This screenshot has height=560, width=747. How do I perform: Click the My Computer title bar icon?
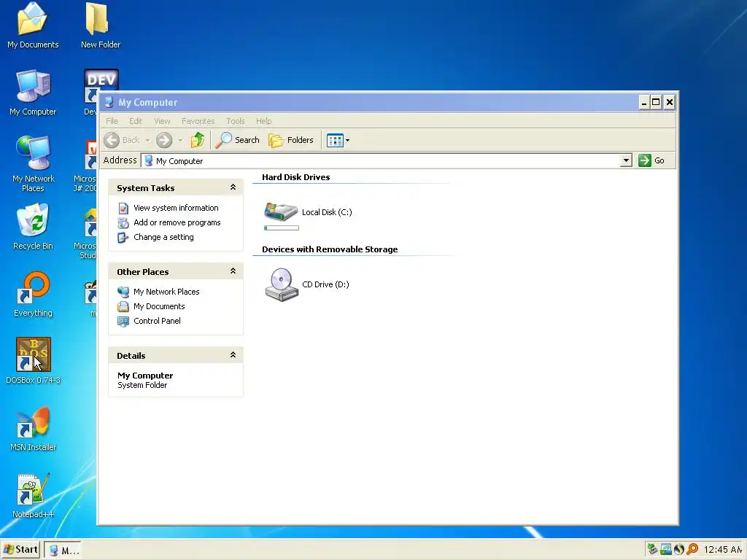coord(109,102)
